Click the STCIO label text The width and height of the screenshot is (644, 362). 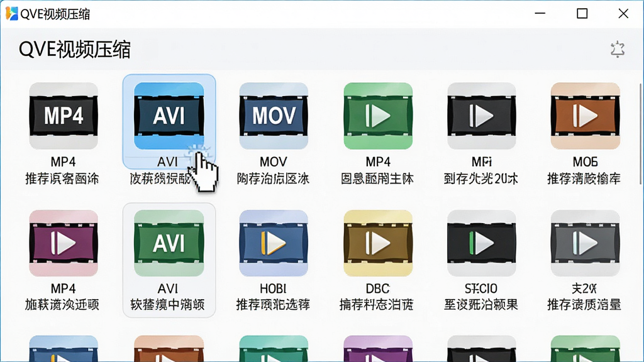click(481, 288)
